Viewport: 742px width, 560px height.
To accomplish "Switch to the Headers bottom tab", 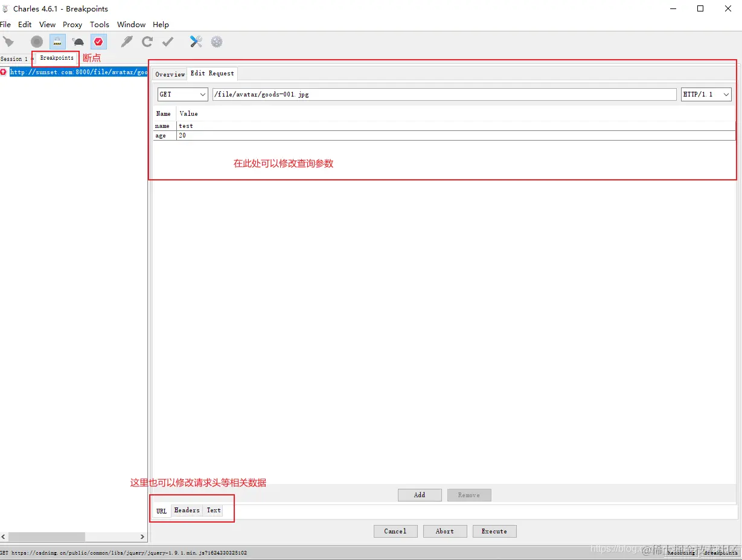I will [x=187, y=511].
